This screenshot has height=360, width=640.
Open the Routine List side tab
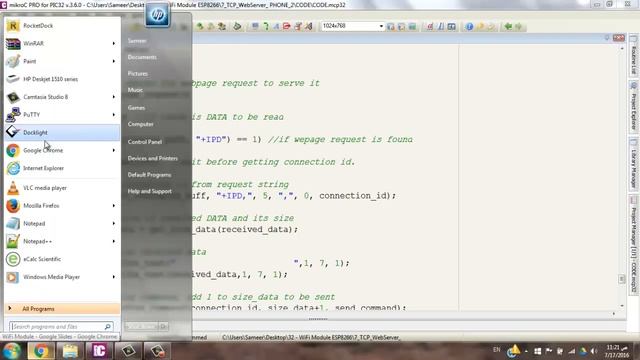pos(633,56)
